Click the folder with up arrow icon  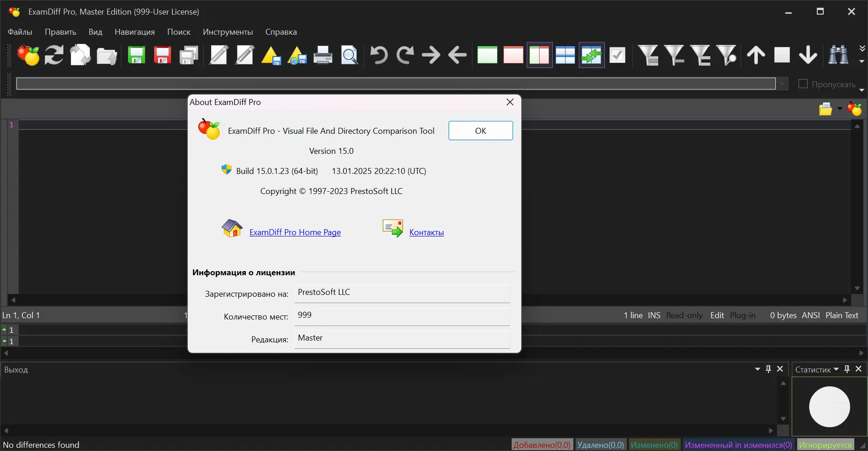(107, 56)
